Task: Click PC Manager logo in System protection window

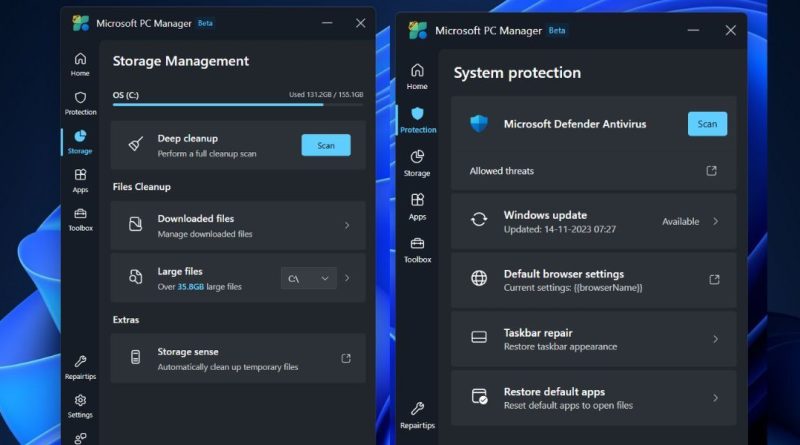Action: [x=418, y=31]
